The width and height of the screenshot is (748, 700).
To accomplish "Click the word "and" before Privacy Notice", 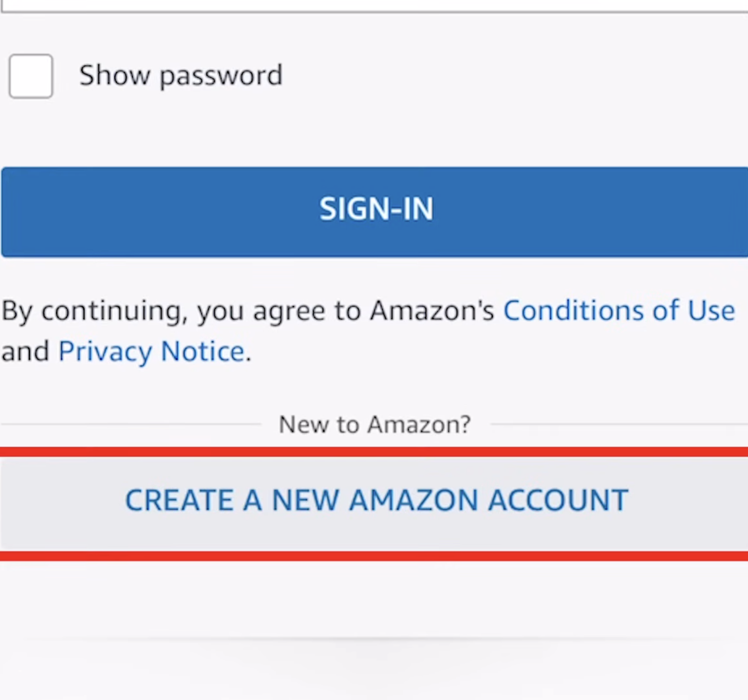I will (x=25, y=351).
